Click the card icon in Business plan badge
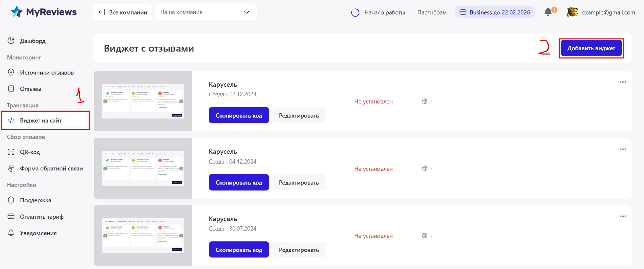This screenshot has width=644, height=269. click(463, 12)
